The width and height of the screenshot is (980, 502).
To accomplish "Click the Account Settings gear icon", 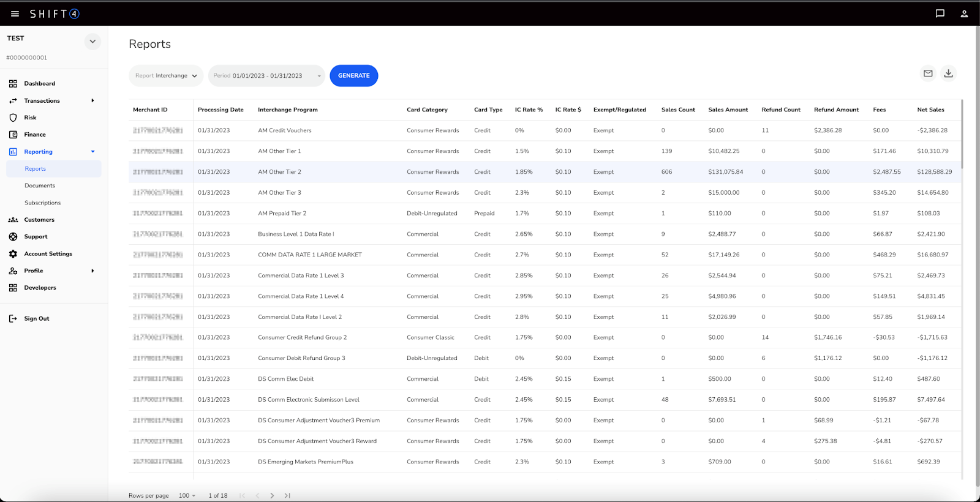I will (x=13, y=253).
